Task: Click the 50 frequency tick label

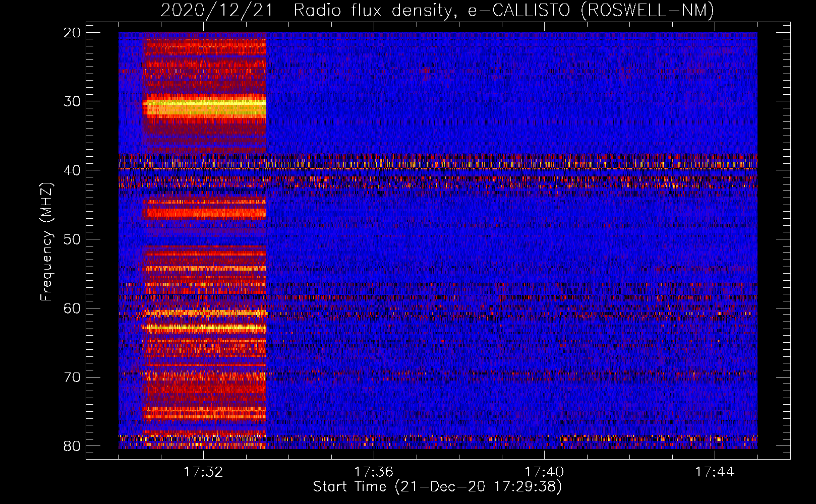Action: click(x=73, y=239)
